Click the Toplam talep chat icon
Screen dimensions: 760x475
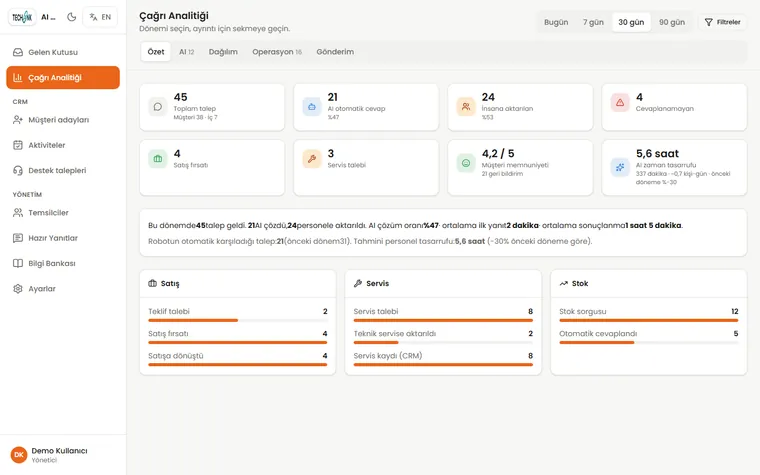158,107
